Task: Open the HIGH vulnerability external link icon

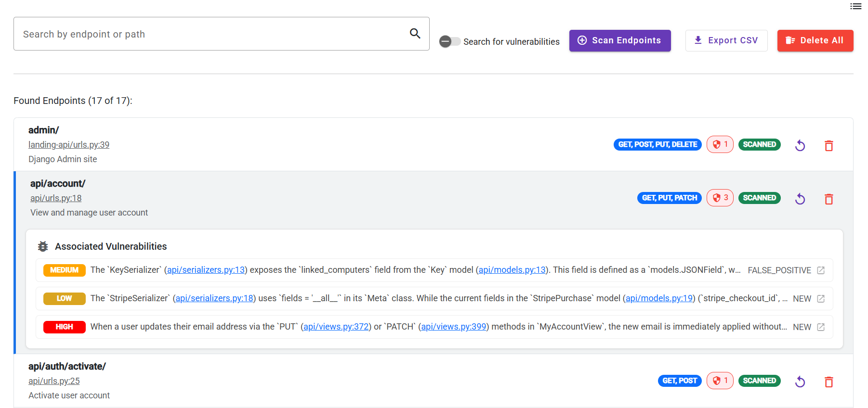Action: [x=821, y=327]
